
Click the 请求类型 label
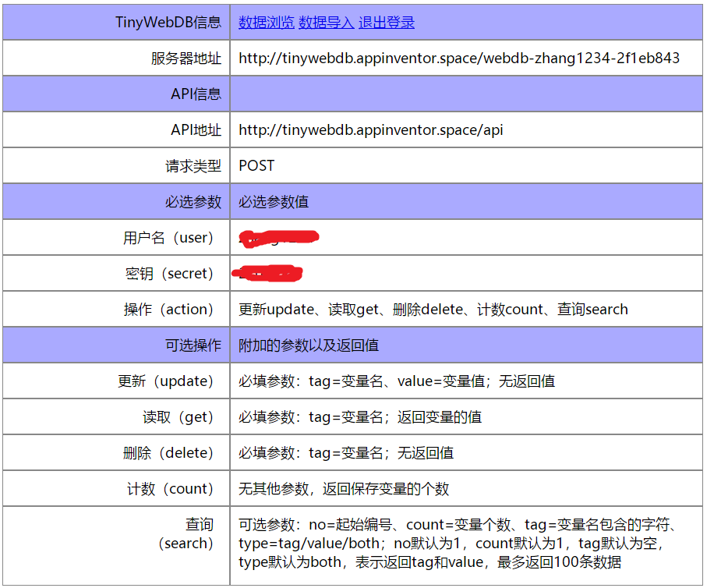tap(193, 165)
